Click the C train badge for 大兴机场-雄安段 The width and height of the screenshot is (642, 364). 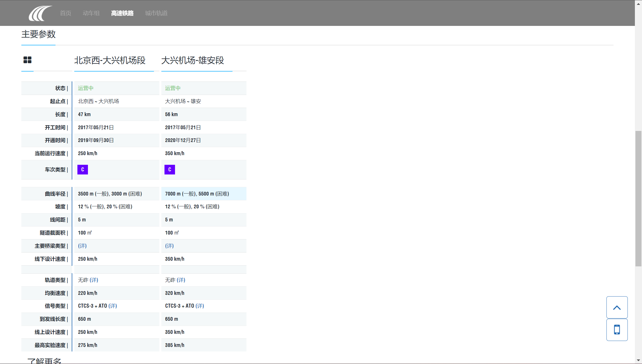point(170,170)
